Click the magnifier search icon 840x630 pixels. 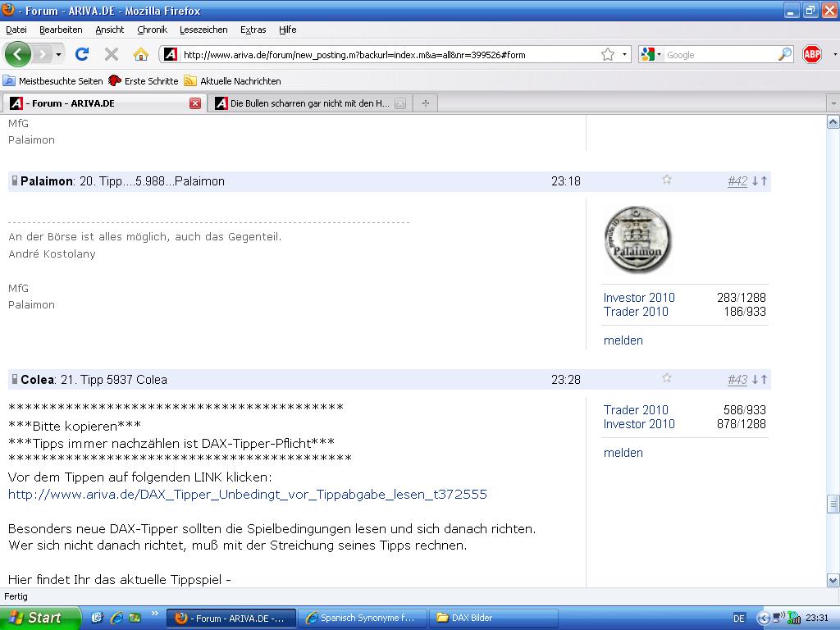click(785, 54)
